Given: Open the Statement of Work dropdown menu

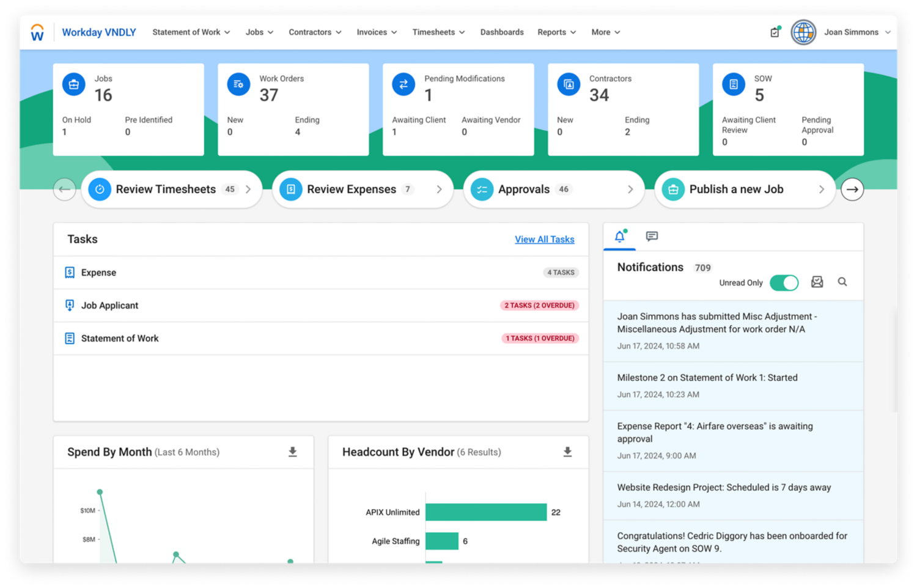Looking at the screenshot, I should pos(191,32).
